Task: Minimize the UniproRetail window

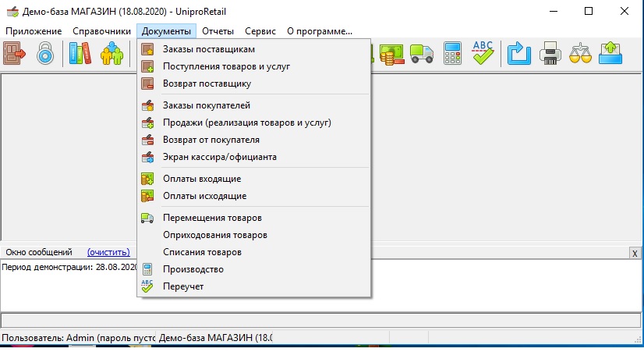Action: 554,11
